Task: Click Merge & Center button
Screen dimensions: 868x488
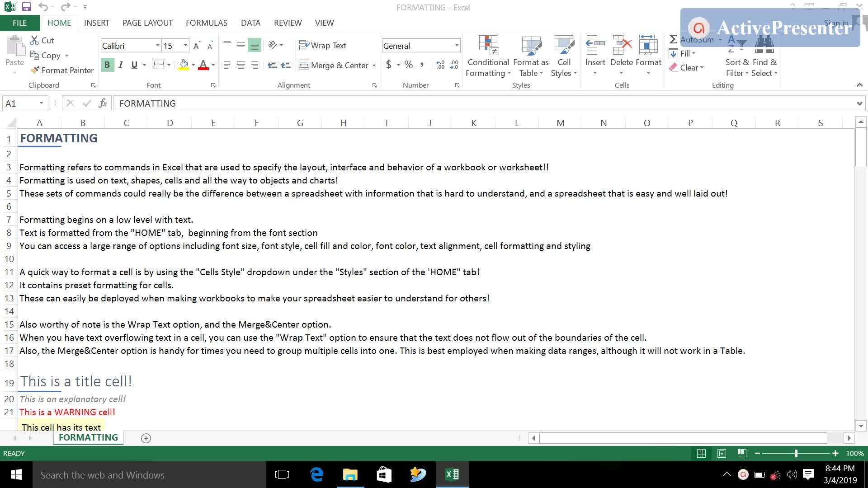Action: 334,66
